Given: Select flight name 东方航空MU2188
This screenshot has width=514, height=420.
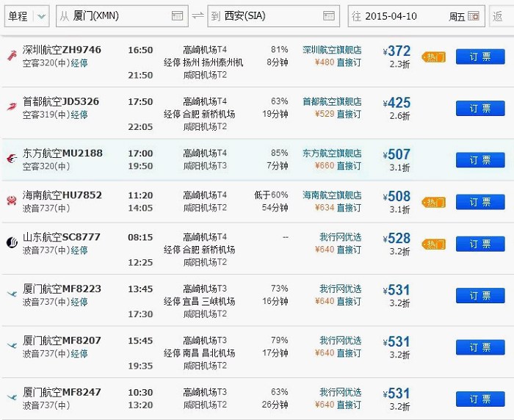Looking at the screenshot, I should coord(62,153).
